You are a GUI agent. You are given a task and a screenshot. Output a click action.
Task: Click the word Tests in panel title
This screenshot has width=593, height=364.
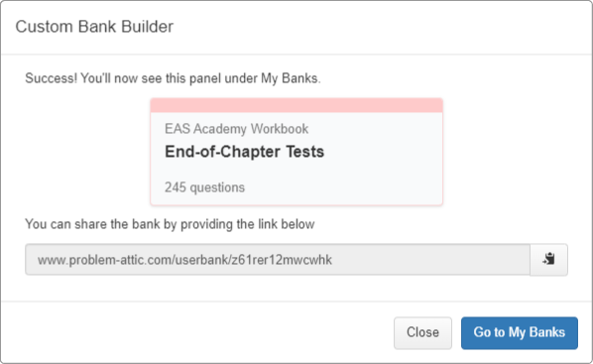pos(304,152)
